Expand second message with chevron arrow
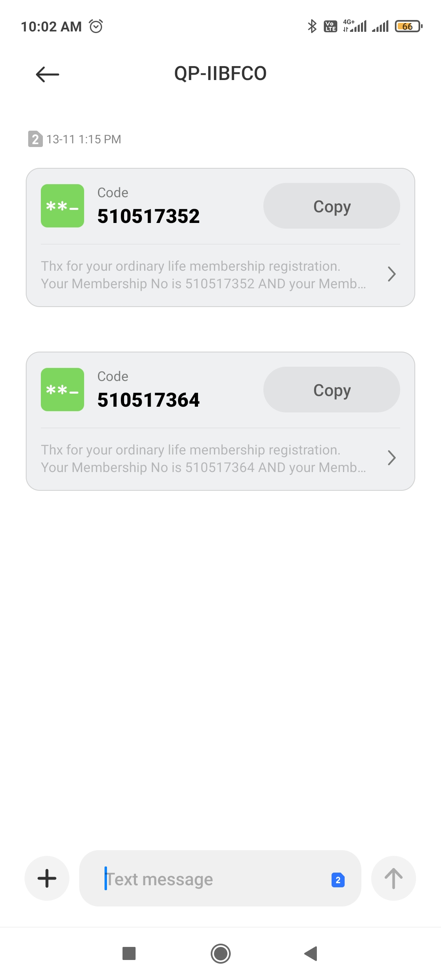 (x=392, y=458)
